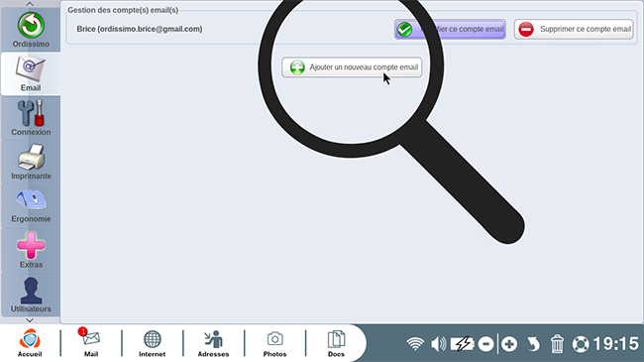Open the Connexion settings section
This screenshot has width=644, height=362.
[31, 118]
